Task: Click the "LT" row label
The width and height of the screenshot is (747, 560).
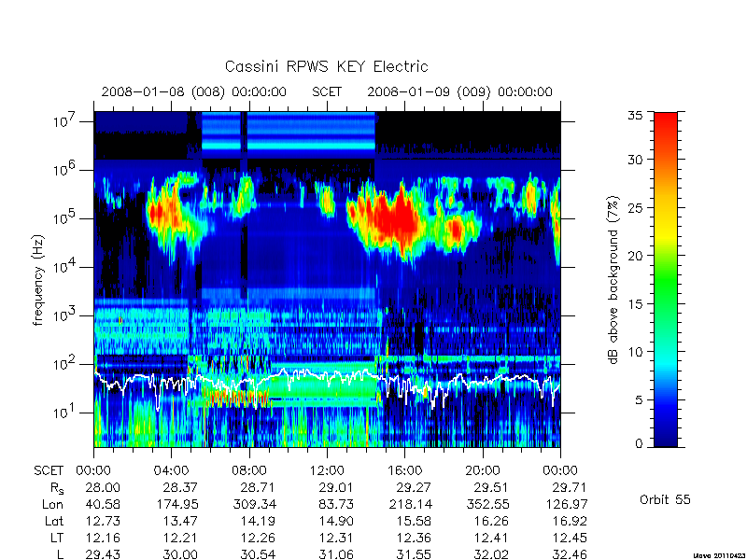Action: tap(57, 538)
